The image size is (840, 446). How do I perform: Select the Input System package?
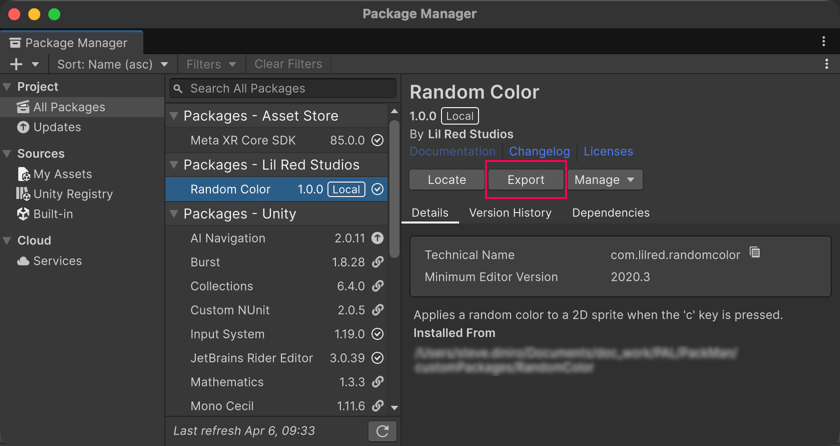pos(276,334)
